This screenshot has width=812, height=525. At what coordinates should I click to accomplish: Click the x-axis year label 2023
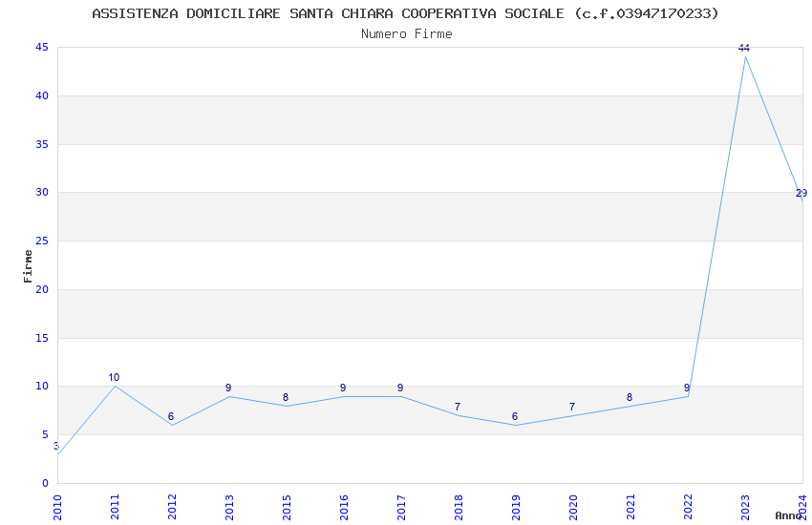(745, 508)
